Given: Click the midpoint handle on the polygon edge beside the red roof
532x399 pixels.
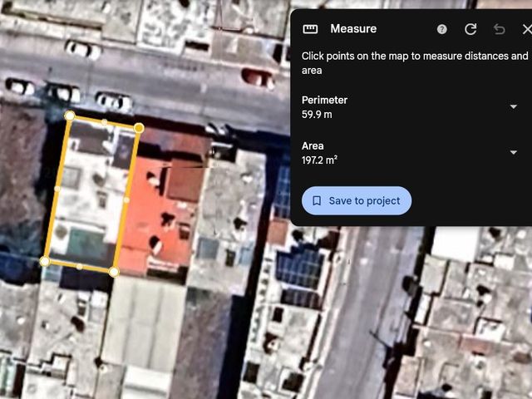Looking at the screenshot, I should (x=126, y=200).
